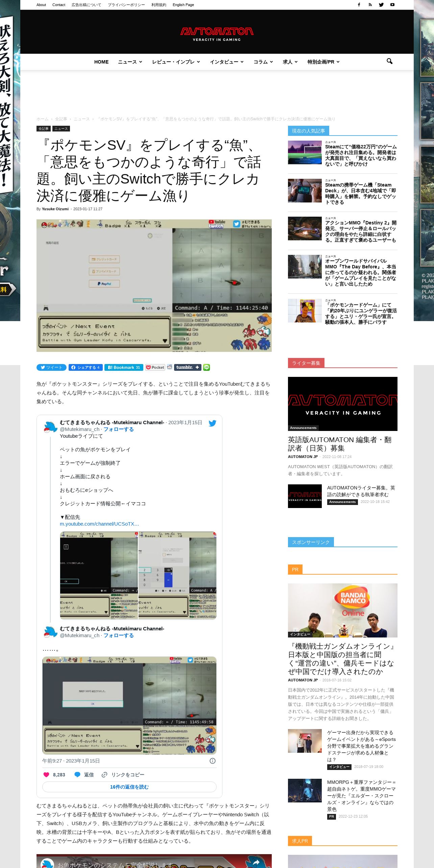Image resolution: width=434 pixels, height=868 pixels.
Task: Click Mutekimaru avatar in second tweet
Action: pos(50,632)
